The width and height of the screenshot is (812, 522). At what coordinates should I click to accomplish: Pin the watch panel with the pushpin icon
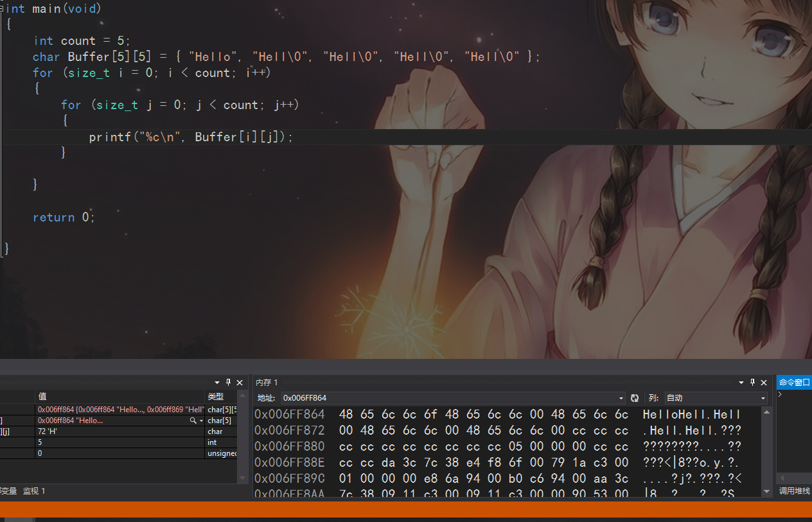click(228, 382)
